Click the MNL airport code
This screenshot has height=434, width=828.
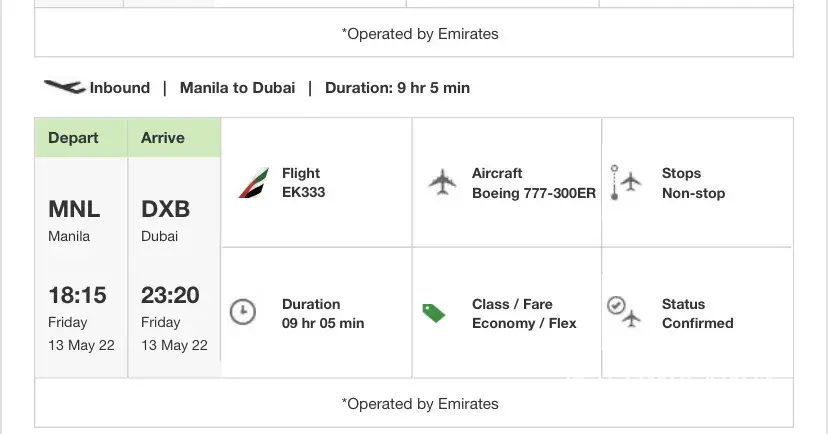(x=74, y=210)
